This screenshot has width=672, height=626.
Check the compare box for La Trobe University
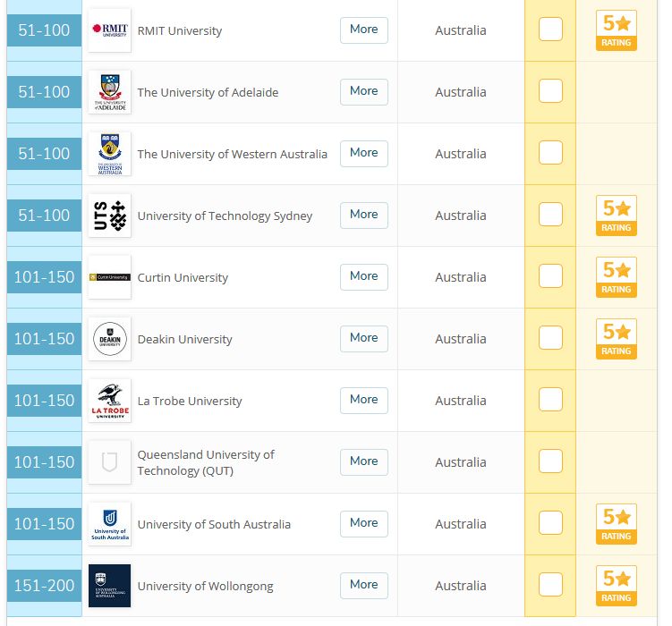pyautogui.click(x=550, y=399)
